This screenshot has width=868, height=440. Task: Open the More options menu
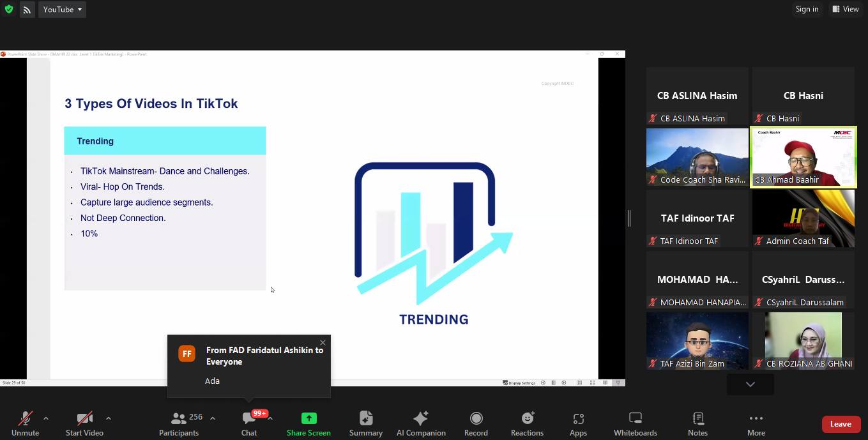click(x=756, y=423)
